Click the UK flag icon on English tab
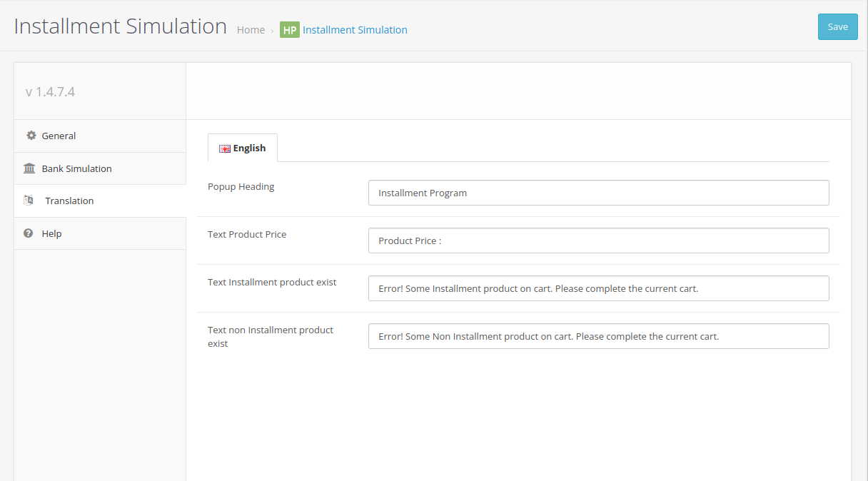868x481 pixels. pos(225,148)
